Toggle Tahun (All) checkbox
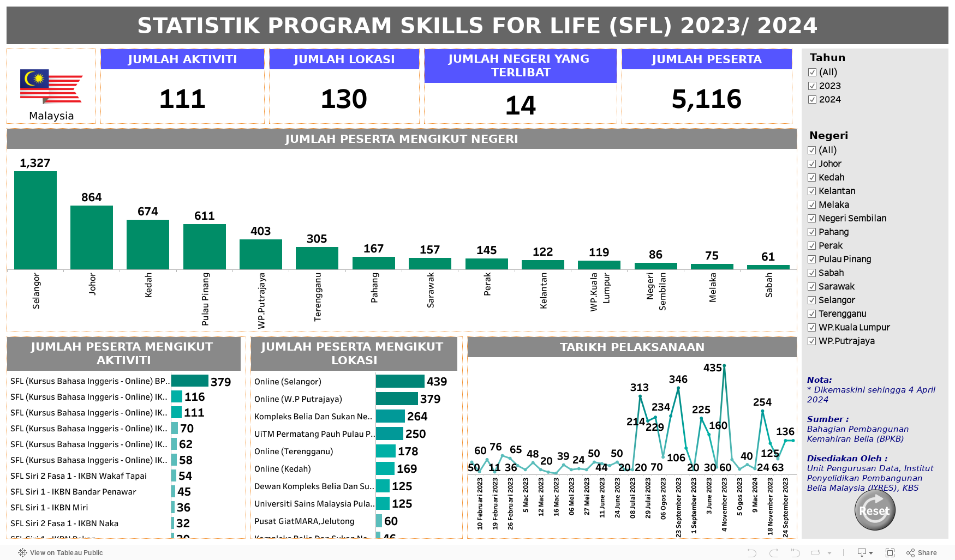 tap(812, 72)
